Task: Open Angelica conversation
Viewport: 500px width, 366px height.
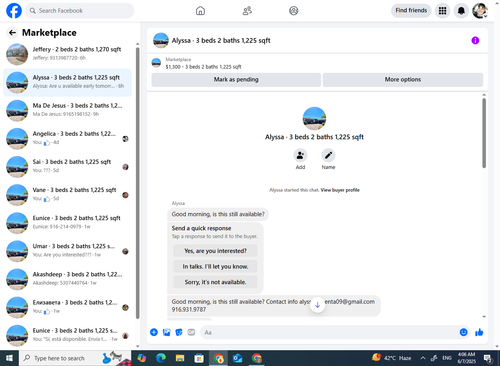Action: point(67,139)
